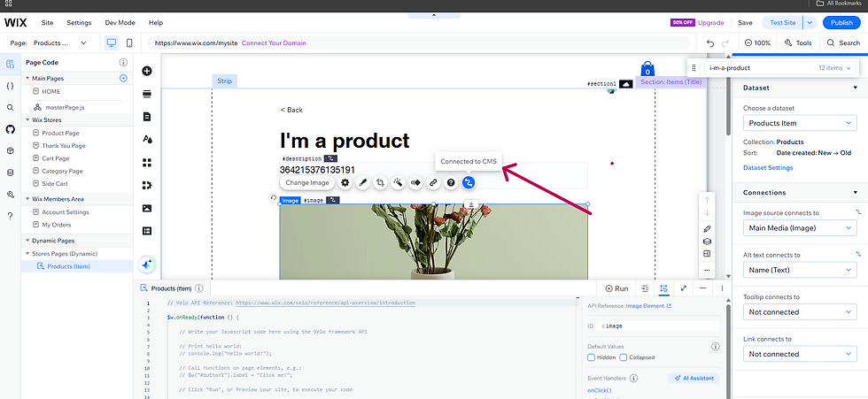This screenshot has height=399, width=868.
Task: Check the Hidden default value box
Action: 592,357
